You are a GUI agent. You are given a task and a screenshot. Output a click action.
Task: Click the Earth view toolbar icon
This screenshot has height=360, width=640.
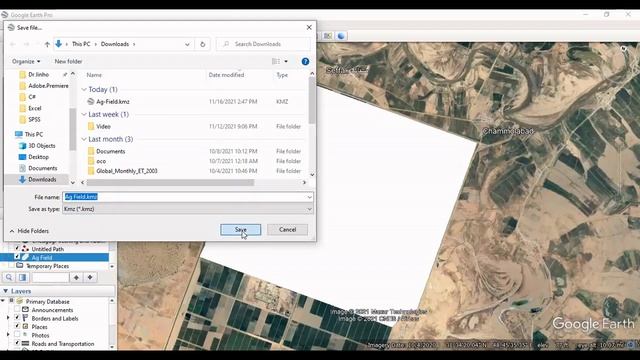pos(341,36)
